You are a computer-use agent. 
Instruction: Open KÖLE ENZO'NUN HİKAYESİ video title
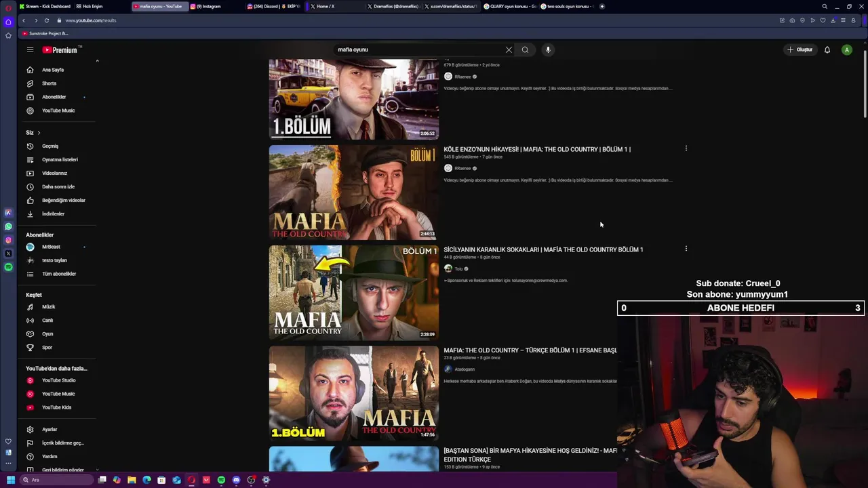[x=537, y=149]
